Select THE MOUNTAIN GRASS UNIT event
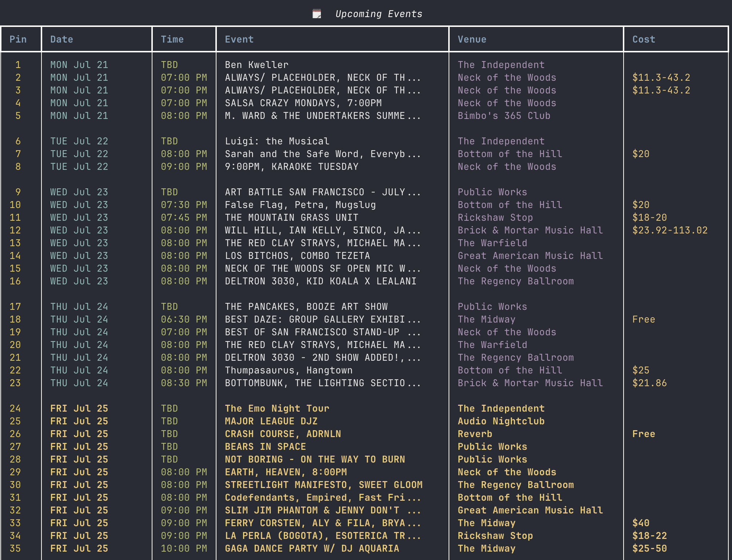 tap(291, 217)
